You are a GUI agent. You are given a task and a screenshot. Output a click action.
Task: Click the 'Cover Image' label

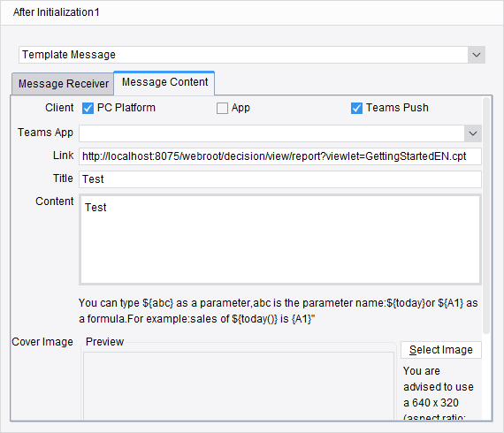[x=42, y=342]
